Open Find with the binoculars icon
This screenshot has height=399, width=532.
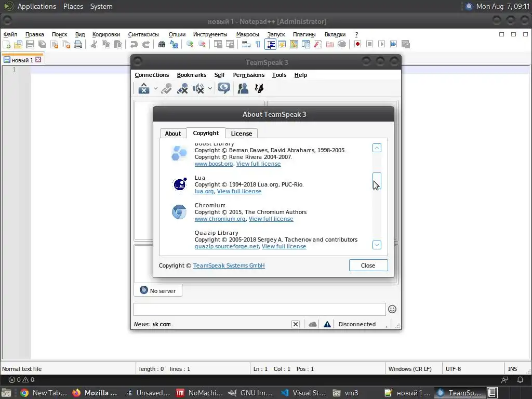(x=162, y=44)
